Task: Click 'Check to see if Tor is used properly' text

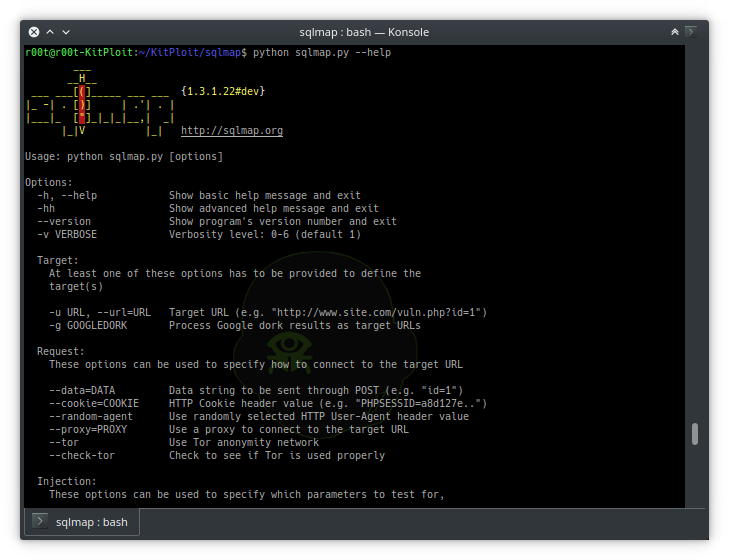Action: 277,456
